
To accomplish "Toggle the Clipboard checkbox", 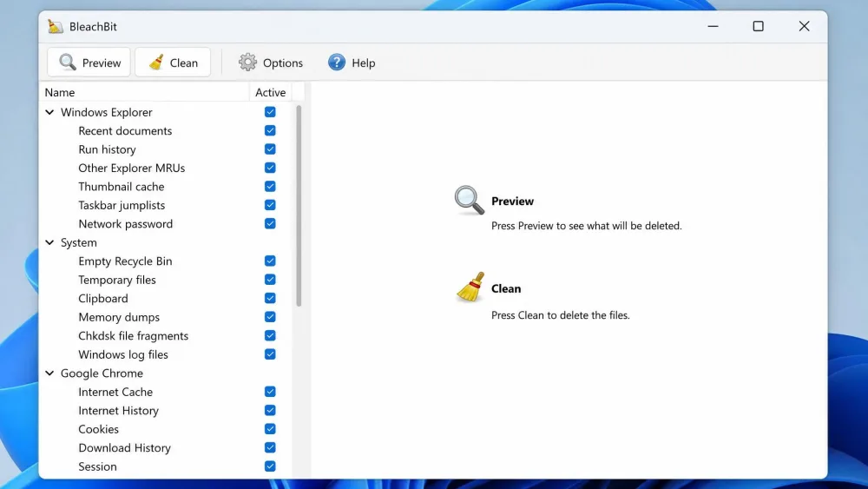I will [270, 298].
